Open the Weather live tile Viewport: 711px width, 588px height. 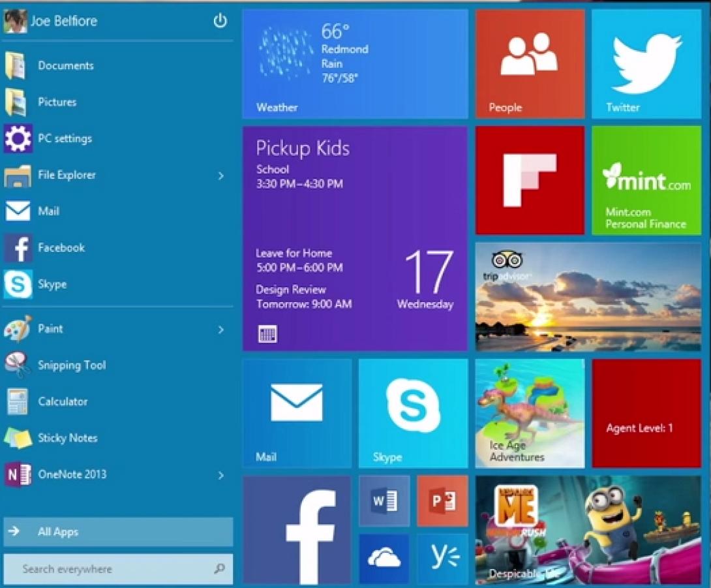[x=354, y=62]
